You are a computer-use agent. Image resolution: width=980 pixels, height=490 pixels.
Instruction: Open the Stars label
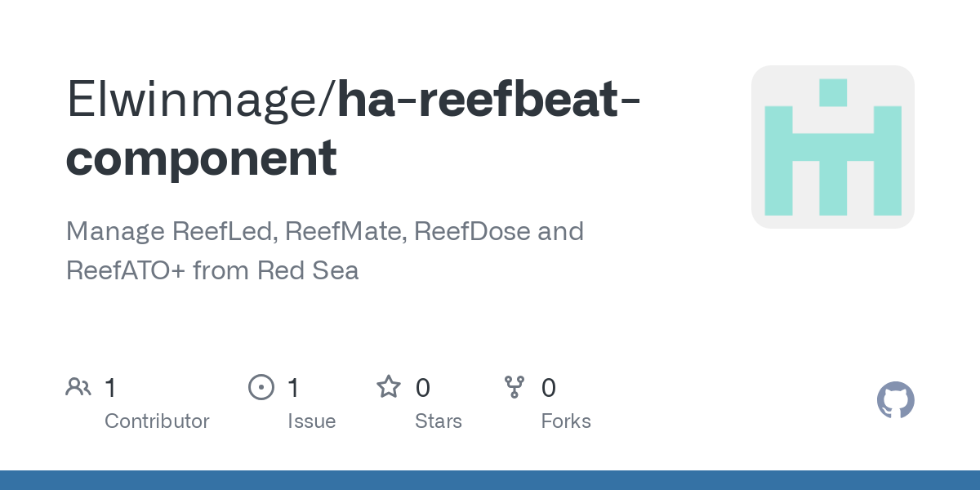coord(439,421)
